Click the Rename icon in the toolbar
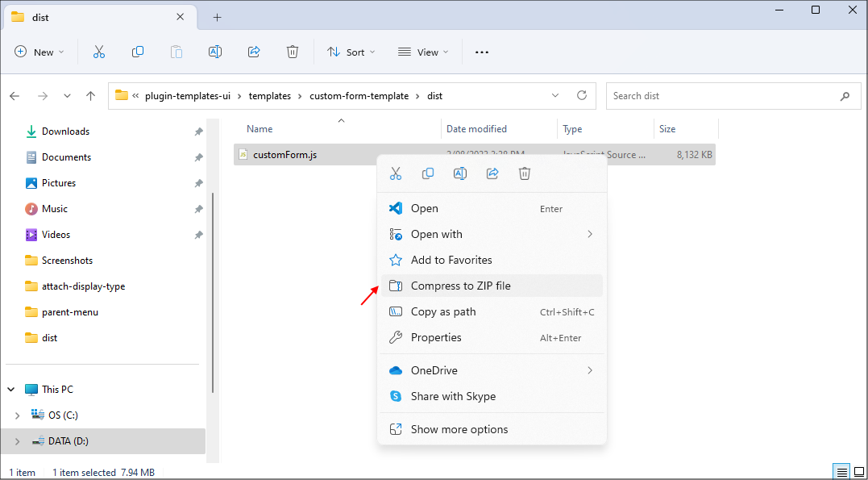This screenshot has width=868, height=480. pos(215,52)
